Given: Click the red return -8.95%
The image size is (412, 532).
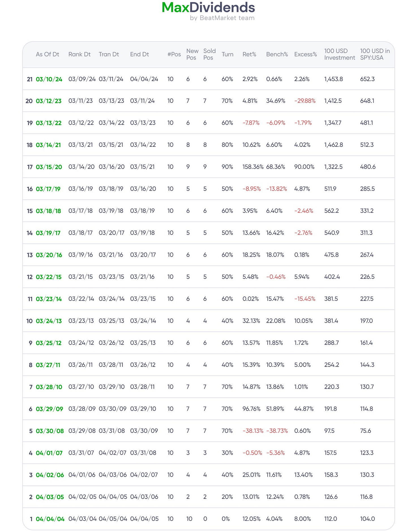Looking at the screenshot, I should coord(252,189).
